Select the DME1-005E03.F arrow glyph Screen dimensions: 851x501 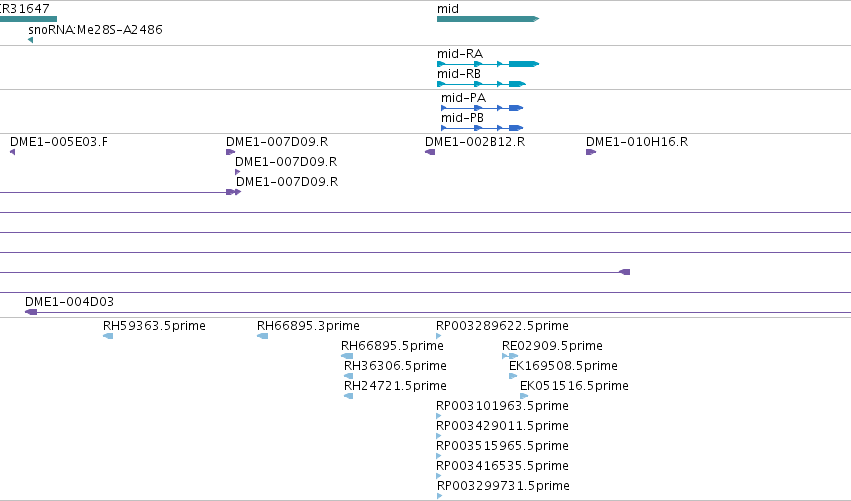click(12, 152)
